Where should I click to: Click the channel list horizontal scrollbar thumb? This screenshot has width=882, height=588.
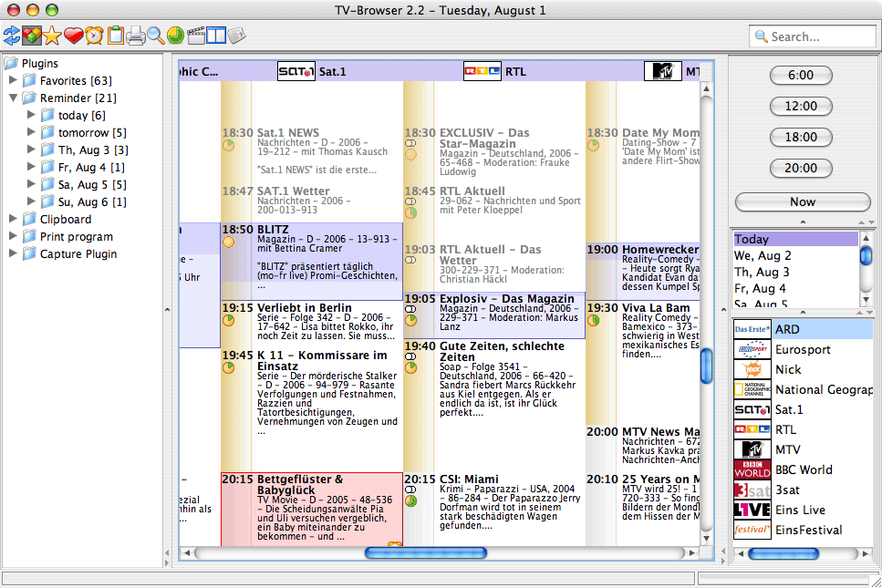click(x=783, y=553)
